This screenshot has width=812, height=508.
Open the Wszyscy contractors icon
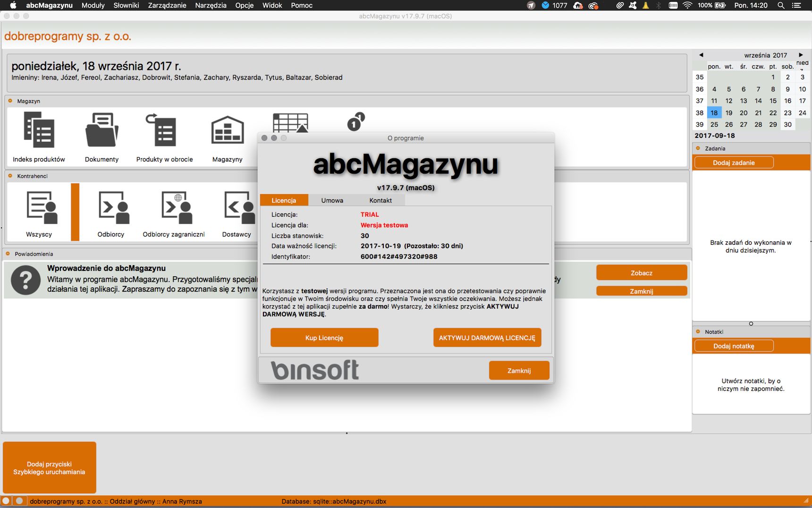click(42, 207)
